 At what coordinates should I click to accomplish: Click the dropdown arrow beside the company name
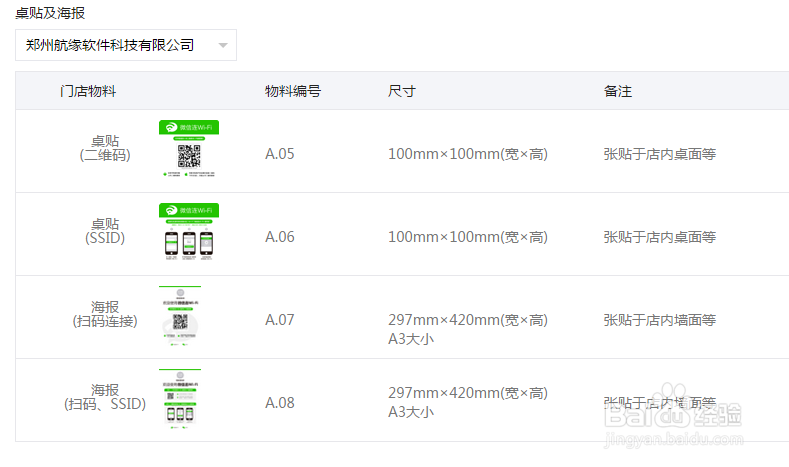223,45
